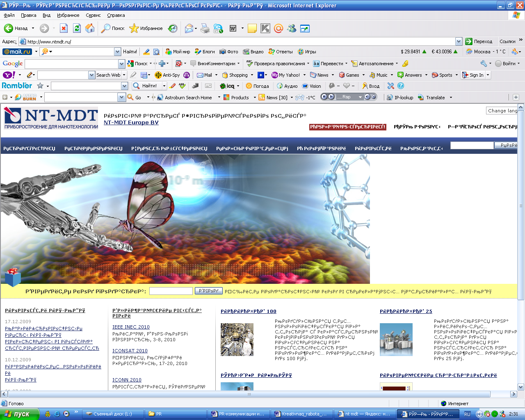The width and height of the screenshot is (525, 420).
Task: Toggle the Rambler spell-check ABC icon
Action: [x=182, y=86]
